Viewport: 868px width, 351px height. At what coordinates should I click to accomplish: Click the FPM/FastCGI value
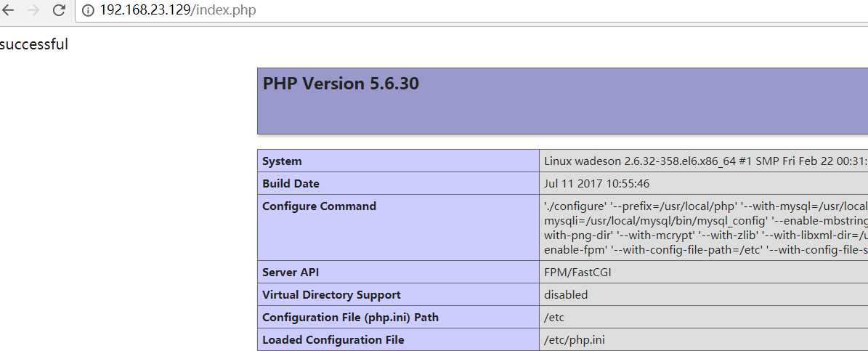click(x=581, y=273)
